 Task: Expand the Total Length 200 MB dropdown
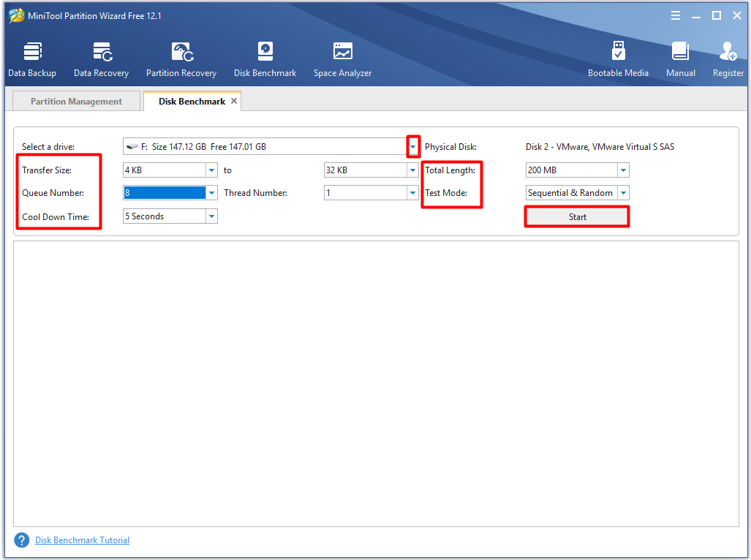pyautogui.click(x=623, y=170)
